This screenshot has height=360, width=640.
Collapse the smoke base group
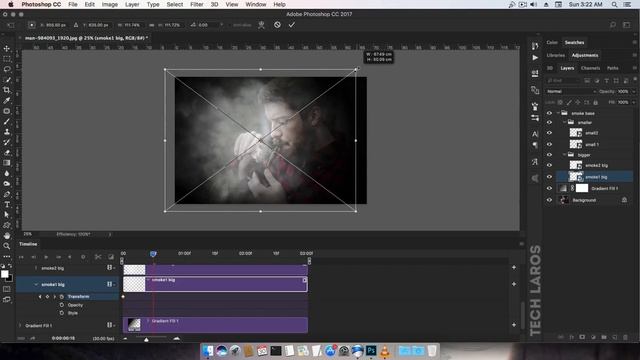558,113
